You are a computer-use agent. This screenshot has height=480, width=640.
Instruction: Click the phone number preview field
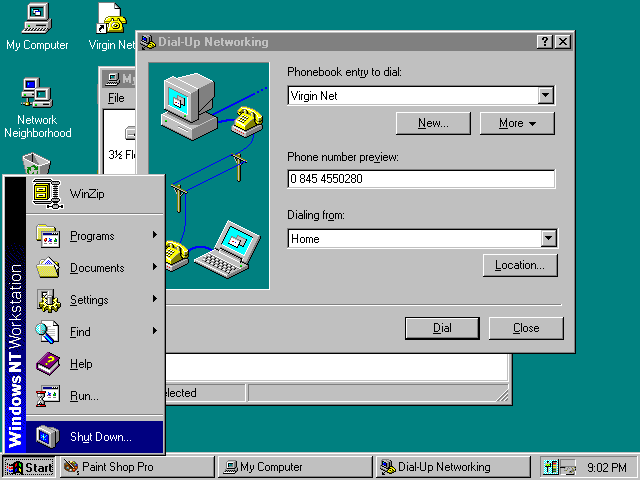coord(420,179)
